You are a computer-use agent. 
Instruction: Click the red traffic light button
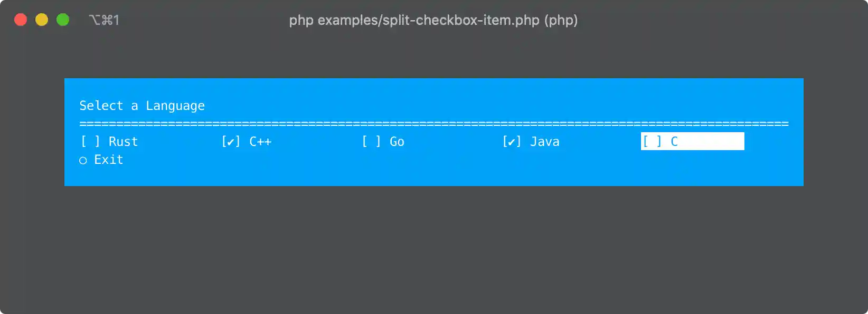[21, 19]
